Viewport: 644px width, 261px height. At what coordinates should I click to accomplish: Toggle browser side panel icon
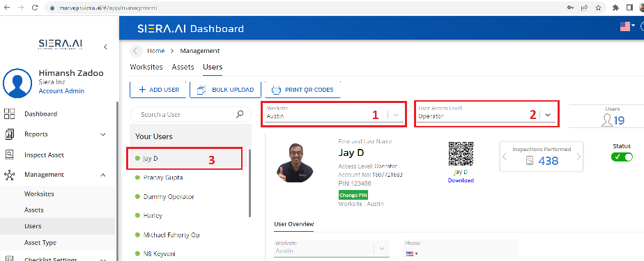629,8
